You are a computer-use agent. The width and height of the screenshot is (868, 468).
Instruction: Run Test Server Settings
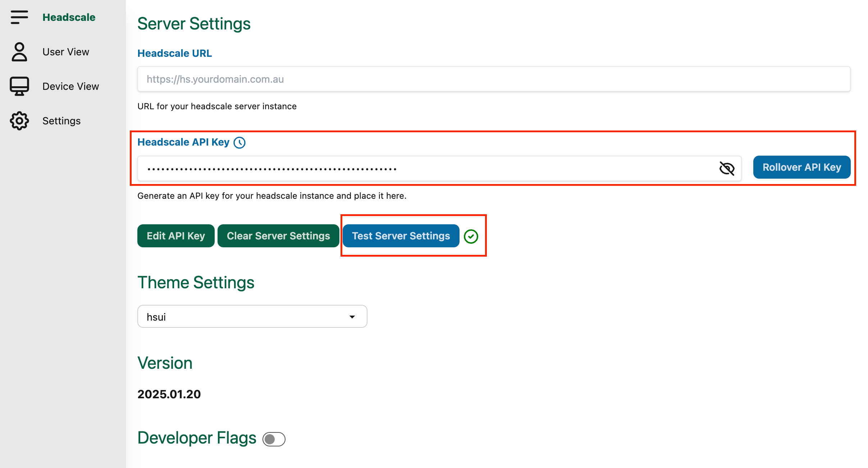coord(401,236)
